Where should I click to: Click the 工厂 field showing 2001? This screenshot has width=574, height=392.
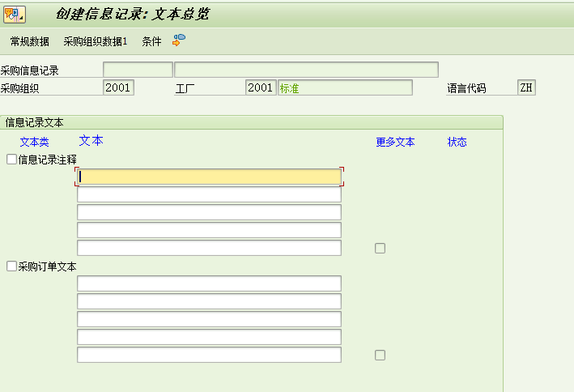261,87
